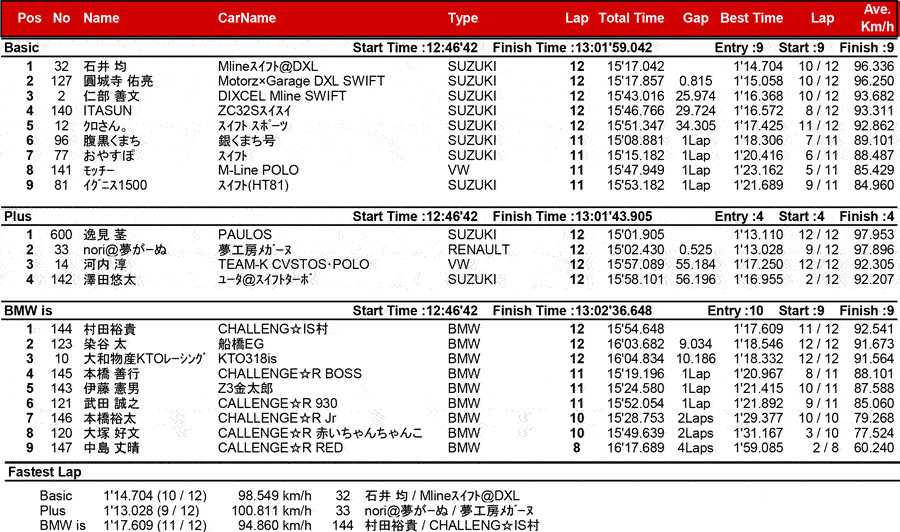Click the 'VW' type in M-Line POLO row

(x=459, y=170)
